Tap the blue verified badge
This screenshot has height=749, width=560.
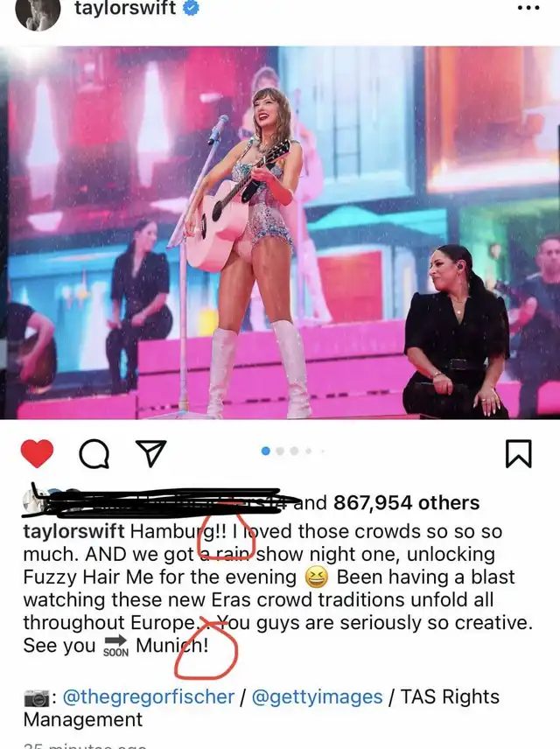pyautogui.click(x=191, y=8)
